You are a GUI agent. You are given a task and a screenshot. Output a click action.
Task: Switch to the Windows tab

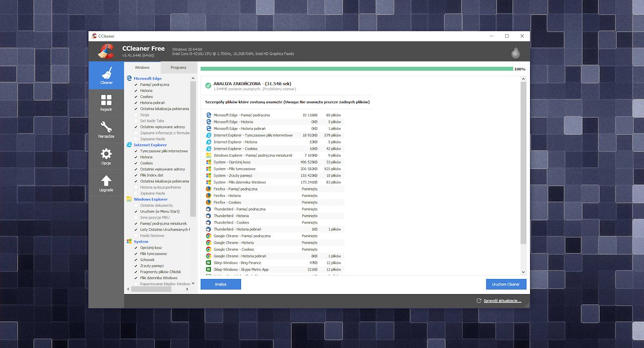coord(142,67)
